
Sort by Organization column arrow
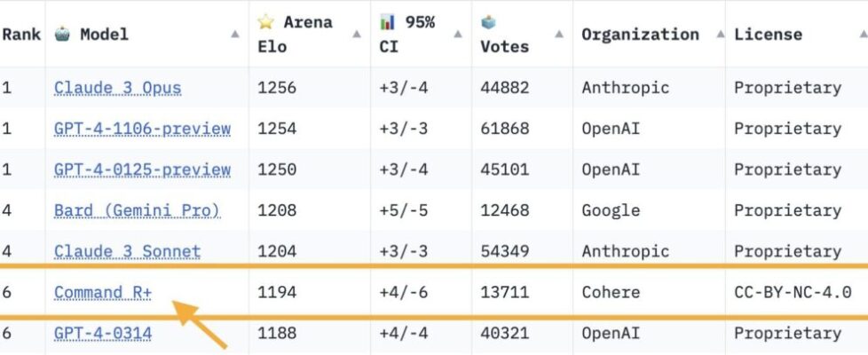point(712,35)
